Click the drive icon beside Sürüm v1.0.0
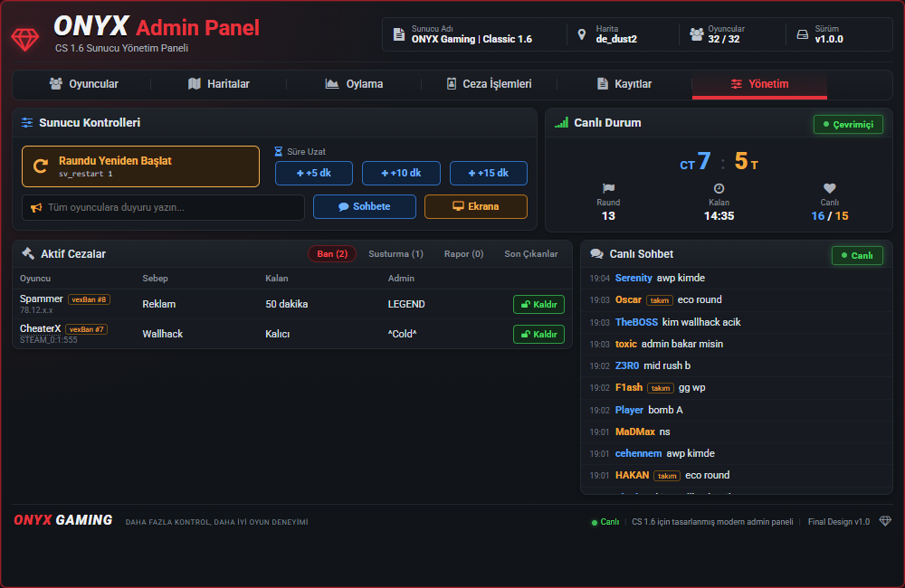The height and width of the screenshot is (588, 905). (802, 34)
